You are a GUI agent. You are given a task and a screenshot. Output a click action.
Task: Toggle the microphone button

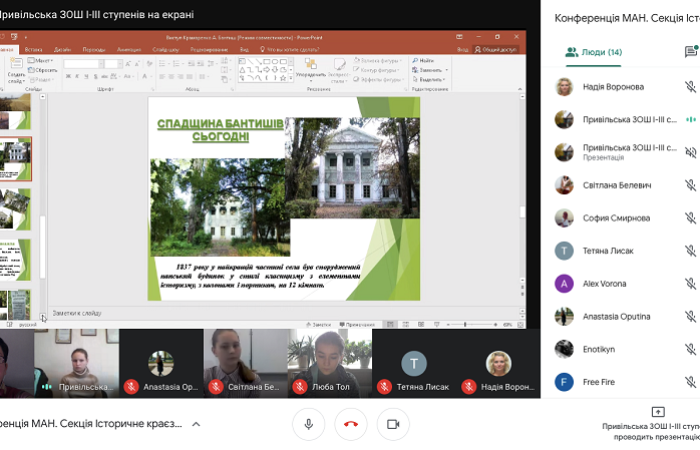click(x=308, y=424)
